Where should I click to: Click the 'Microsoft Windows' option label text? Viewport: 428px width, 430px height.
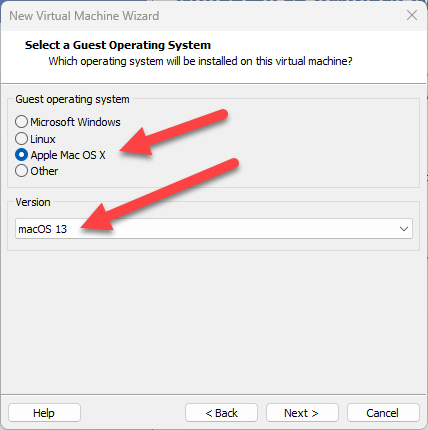[75, 122]
